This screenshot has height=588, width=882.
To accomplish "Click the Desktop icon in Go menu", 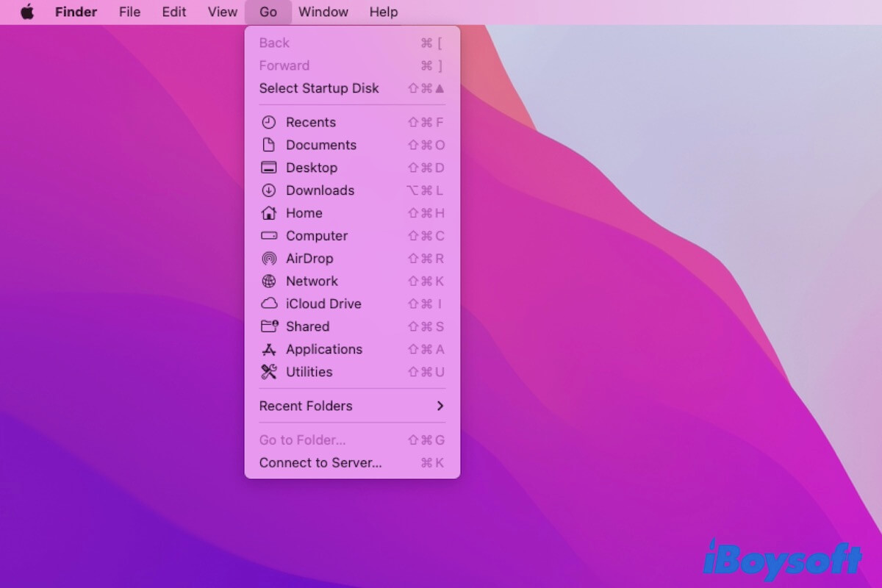I will (x=269, y=168).
